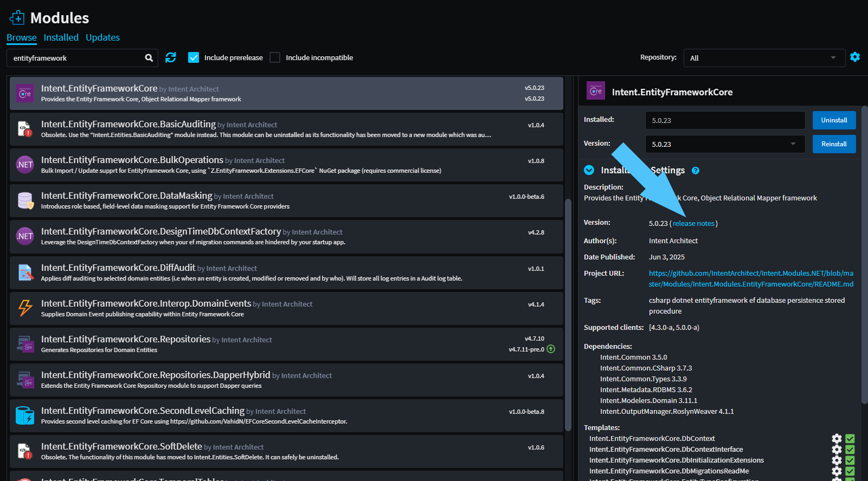
Task: Select Intent.EntityFrameworkCore.SecondLevelCaching row title
Action: pyautogui.click(x=143, y=411)
